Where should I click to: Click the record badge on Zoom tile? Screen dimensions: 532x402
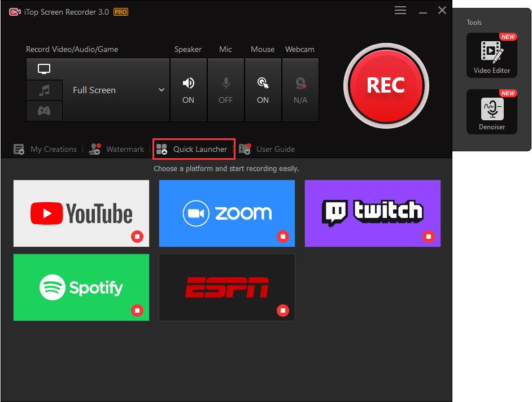tap(283, 237)
